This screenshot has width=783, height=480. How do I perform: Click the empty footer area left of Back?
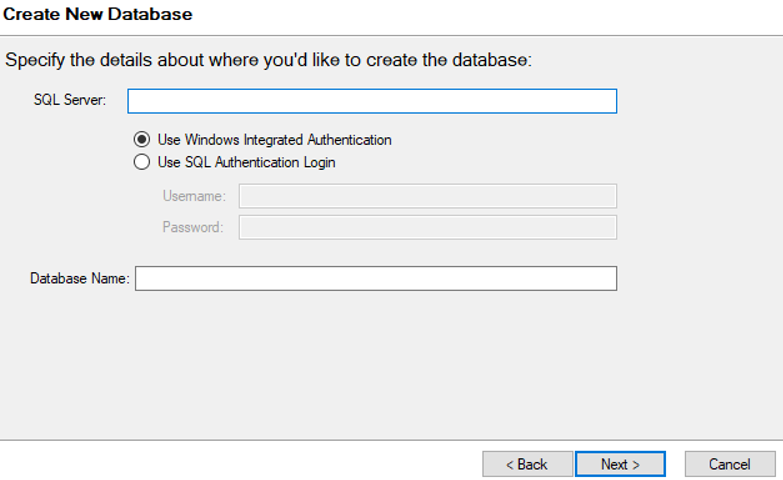click(x=240, y=463)
